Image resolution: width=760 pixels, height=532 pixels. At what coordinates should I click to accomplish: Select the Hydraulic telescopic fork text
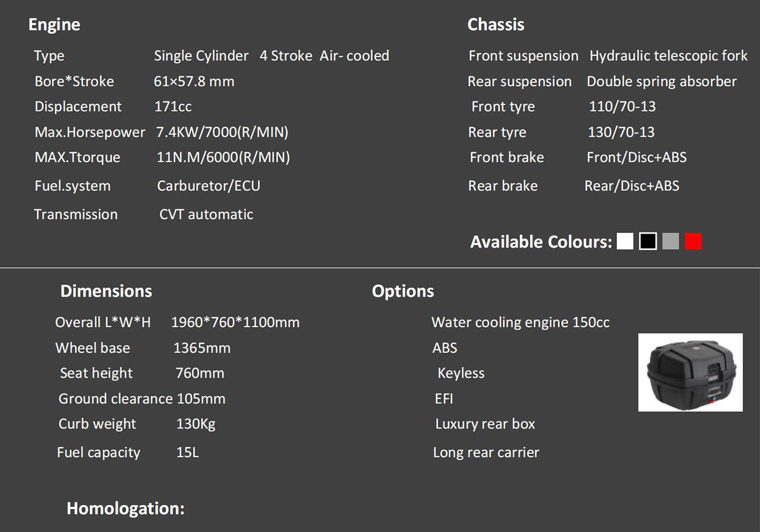click(x=669, y=56)
